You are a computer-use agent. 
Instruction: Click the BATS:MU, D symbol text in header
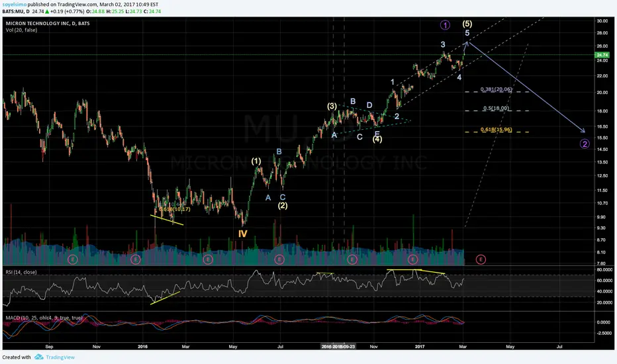[16, 11]
